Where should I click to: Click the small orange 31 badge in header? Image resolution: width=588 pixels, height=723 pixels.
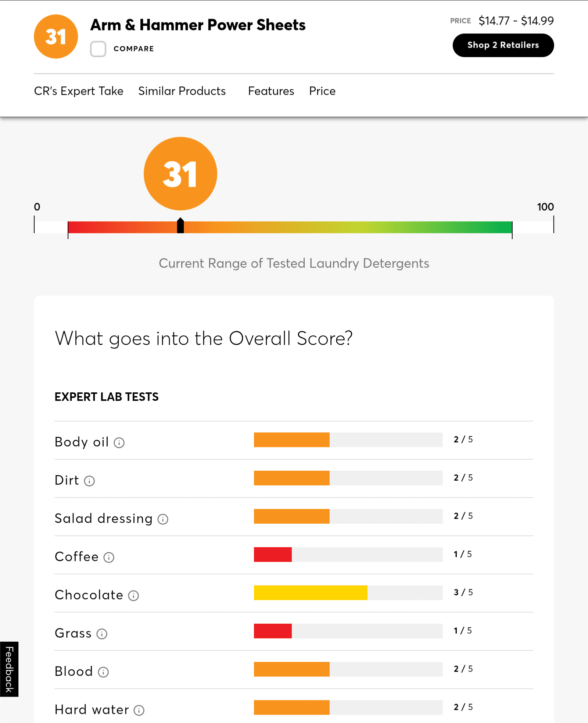pyautogui.click(x=56, y=36)
